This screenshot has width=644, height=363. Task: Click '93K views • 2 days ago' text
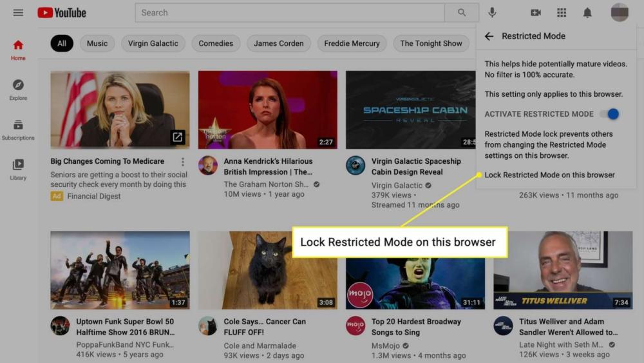point(264,356)
